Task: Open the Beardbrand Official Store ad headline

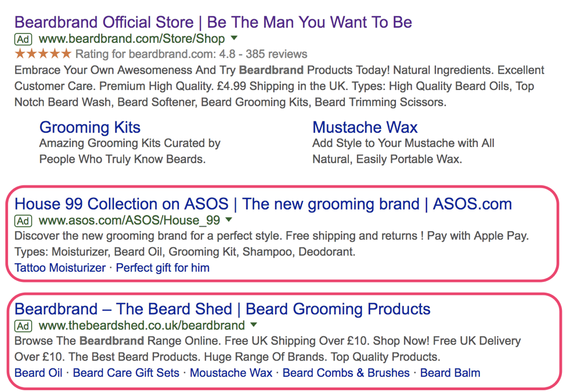Action: [x=213, y=23]
